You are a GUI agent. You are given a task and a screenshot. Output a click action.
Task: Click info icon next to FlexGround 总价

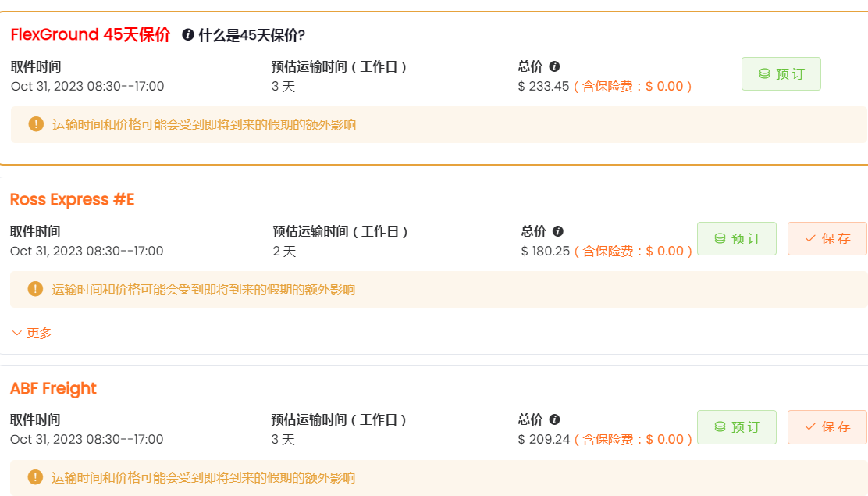click(x=554, y=67)
